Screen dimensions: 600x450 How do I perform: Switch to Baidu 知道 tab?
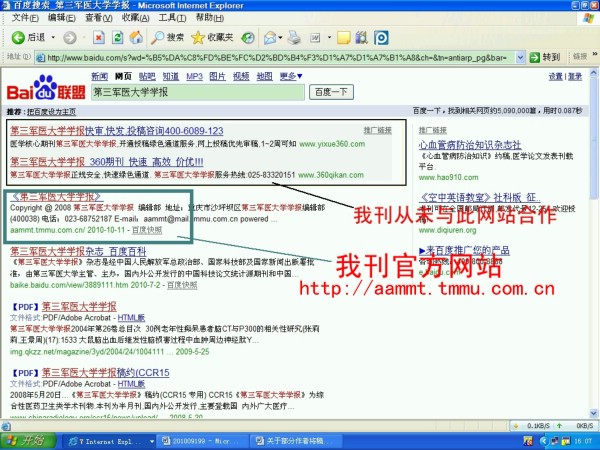pyautogui.click(x=171, y=76)
